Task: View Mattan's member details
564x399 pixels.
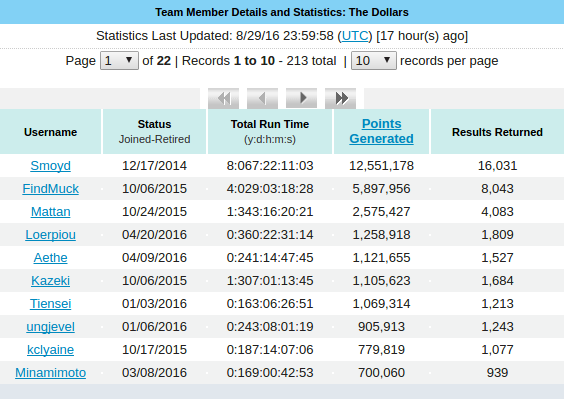Action: 50,212
